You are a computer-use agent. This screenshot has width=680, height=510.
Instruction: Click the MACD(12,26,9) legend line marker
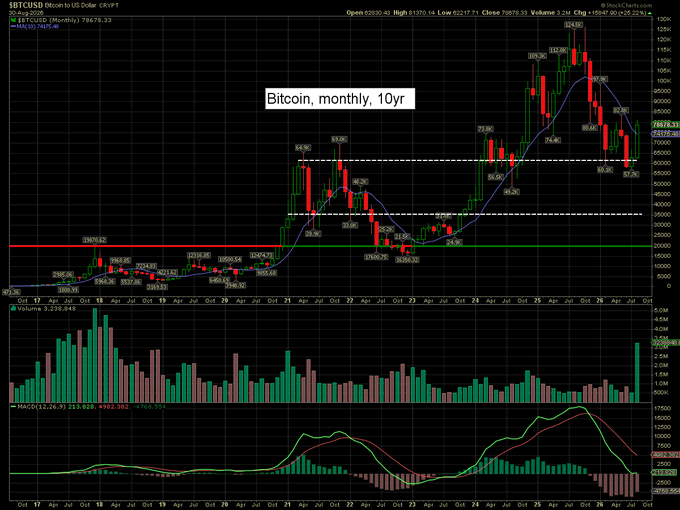click(x=13, y=407)
